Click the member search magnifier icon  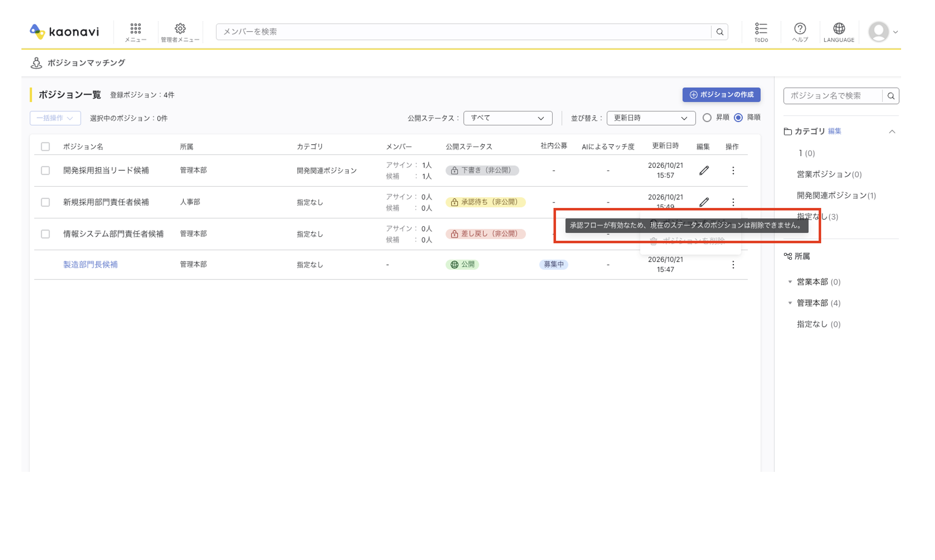pyautogui.click(x=719, y=32)
